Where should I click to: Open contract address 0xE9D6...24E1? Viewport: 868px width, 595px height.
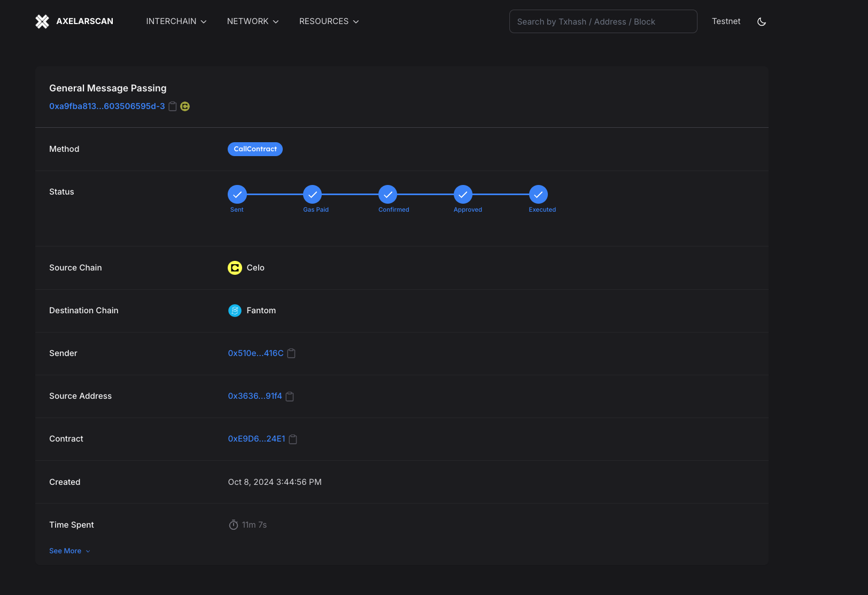click(x=257, y=439)
